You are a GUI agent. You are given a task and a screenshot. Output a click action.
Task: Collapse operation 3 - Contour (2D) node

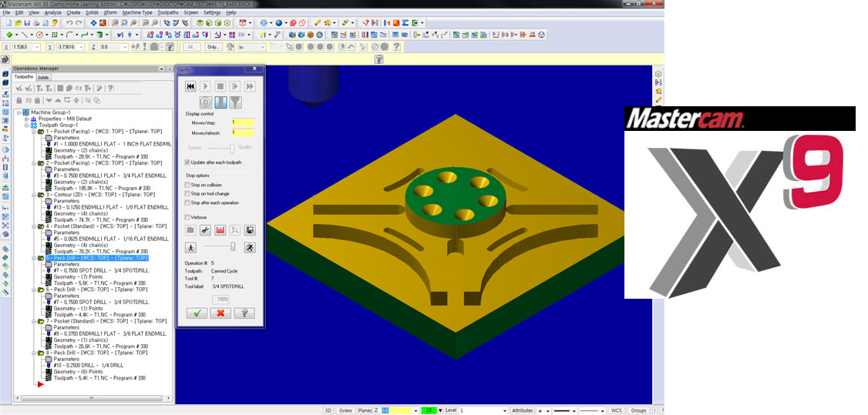34,195
